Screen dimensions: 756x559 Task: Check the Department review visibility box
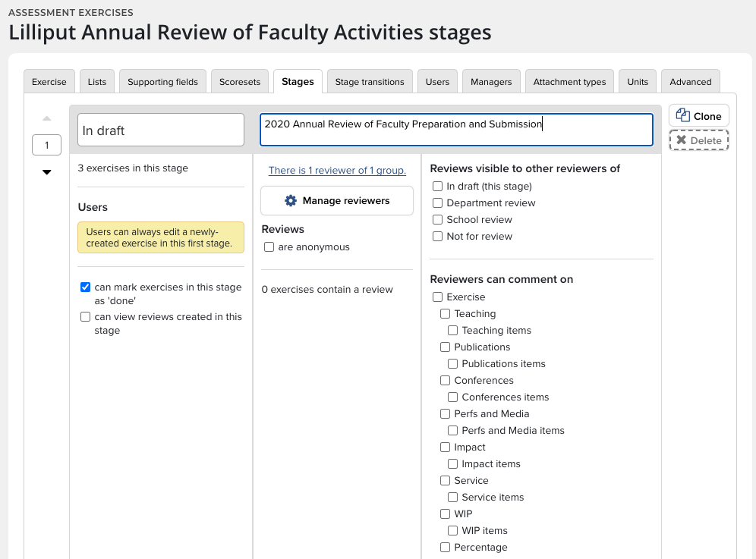pyautogui.click(x=437, y=203)
